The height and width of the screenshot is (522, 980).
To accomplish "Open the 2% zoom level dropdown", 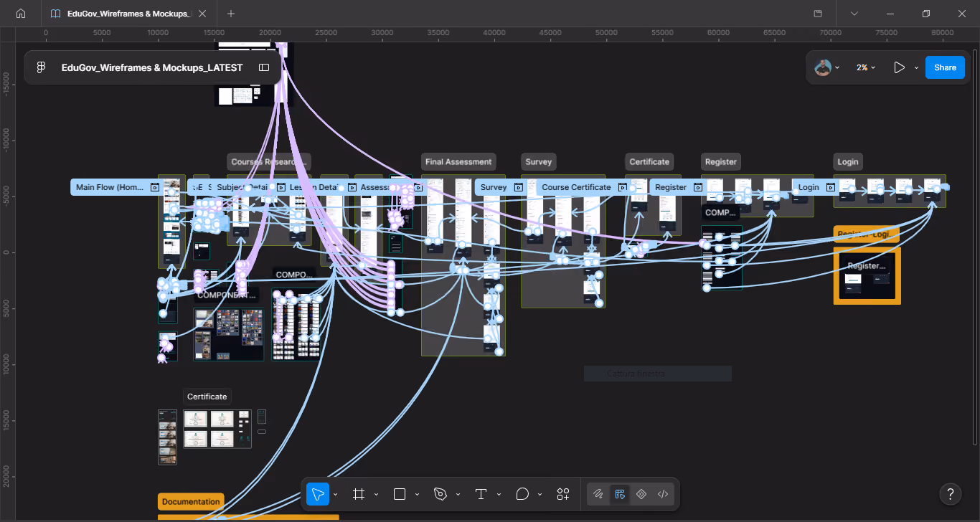I will click(866, 67).
